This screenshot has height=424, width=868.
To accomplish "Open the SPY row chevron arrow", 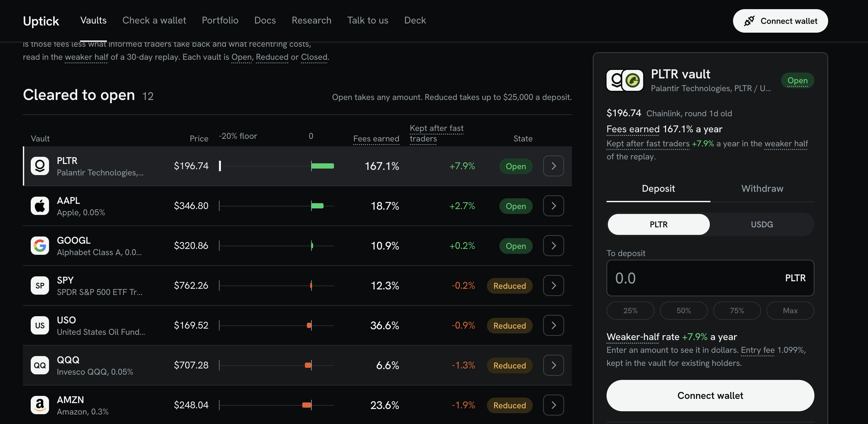I will (x=553, y=285).
